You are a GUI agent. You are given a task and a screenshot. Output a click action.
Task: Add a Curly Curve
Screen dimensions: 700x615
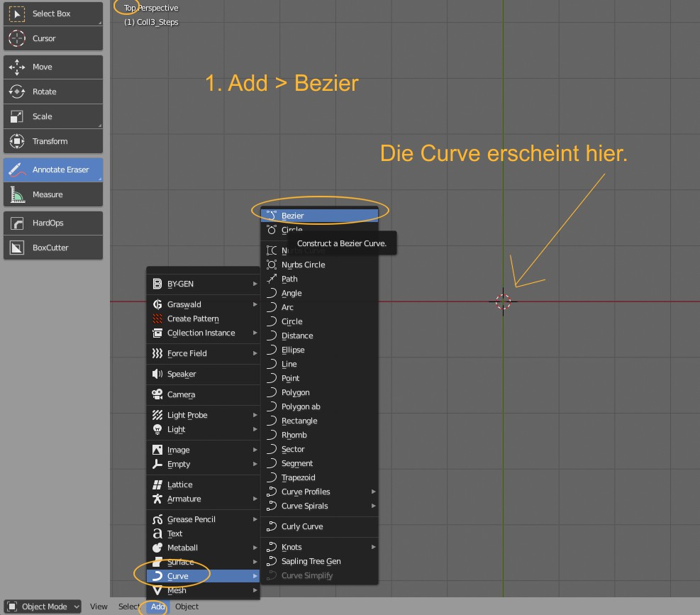(x=319, y=526)
